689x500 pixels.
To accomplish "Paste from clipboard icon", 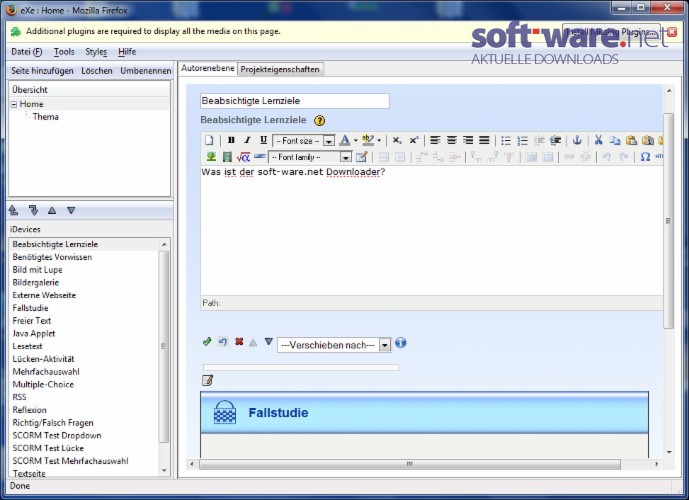I will [x=631, y=141].
